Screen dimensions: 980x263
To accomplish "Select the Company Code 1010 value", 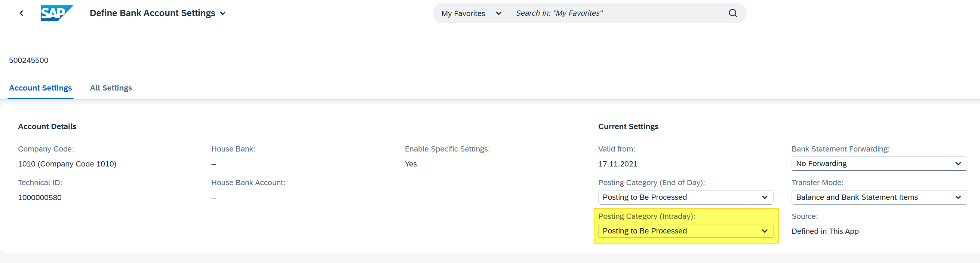I will click(x=67, y=164).
